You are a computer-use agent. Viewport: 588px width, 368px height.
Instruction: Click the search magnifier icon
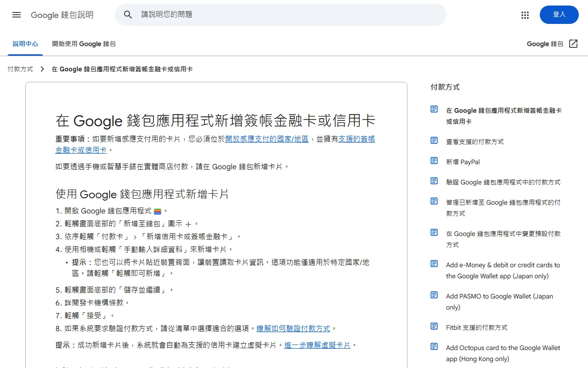pos(128,15)
